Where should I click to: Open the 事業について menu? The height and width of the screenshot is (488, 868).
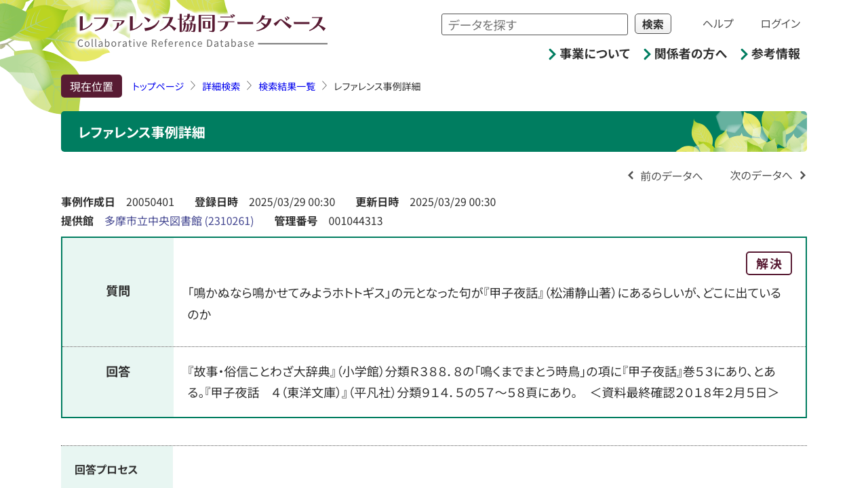(589, 54)
